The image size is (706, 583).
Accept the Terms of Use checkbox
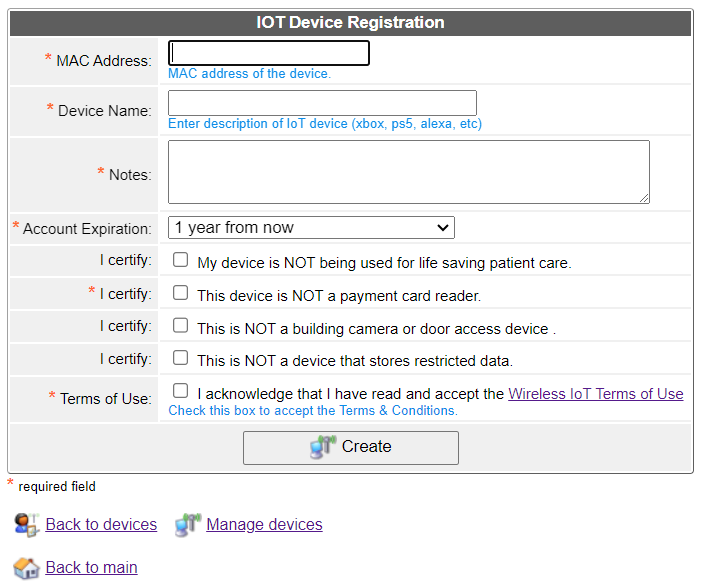tap(180, 391)
